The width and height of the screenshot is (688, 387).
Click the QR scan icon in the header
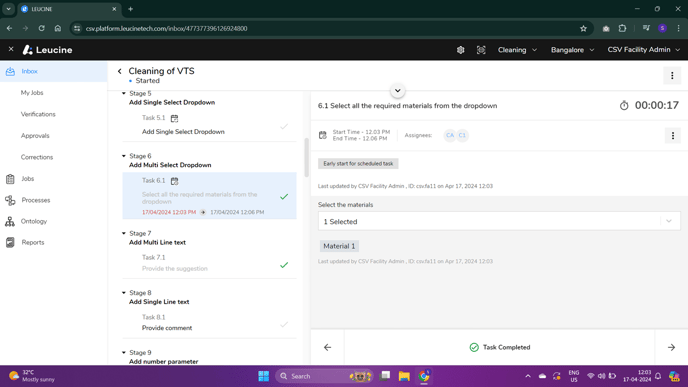[x=481, y=50]
